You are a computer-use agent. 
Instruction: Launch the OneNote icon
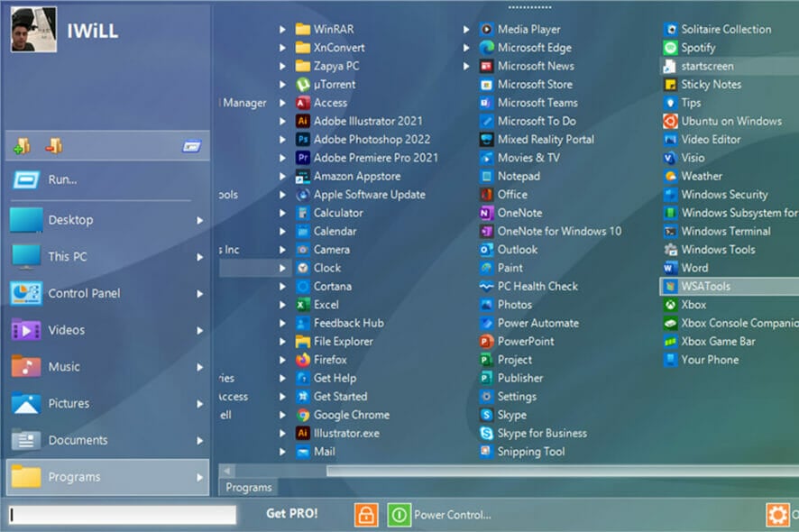tap(487, 213)
